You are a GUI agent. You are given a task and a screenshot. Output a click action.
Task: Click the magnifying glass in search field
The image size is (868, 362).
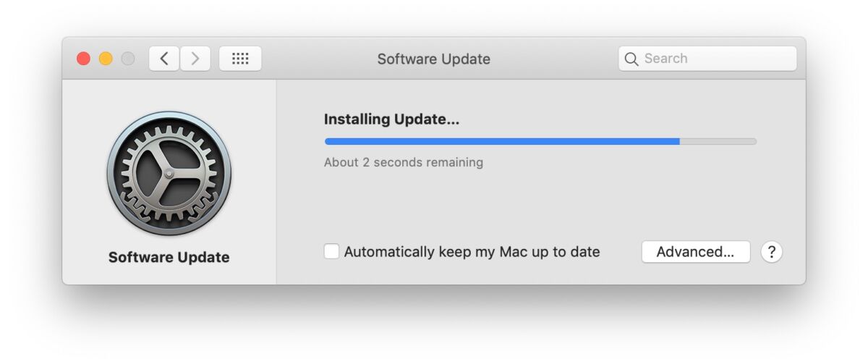(631, 59)
